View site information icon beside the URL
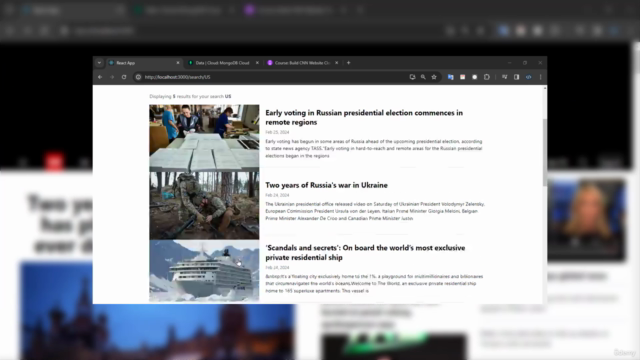Viewport: 640px width, 360px height. pos(138,77)
